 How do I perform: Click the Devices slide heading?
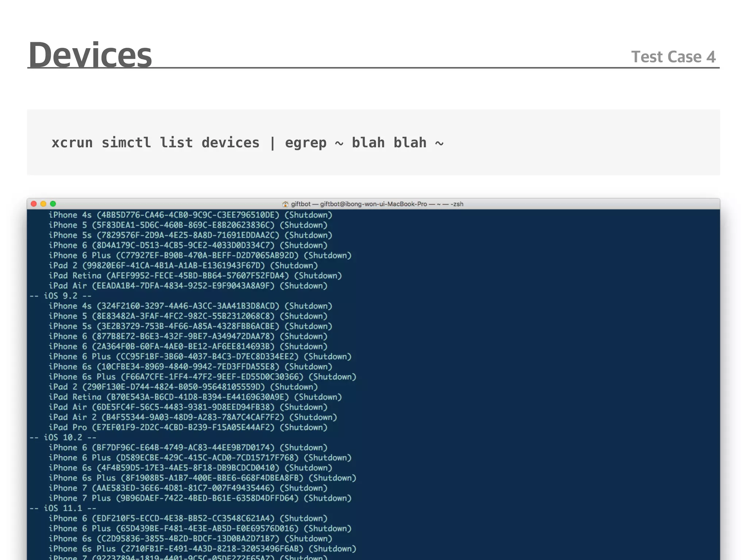click(90, 55)
